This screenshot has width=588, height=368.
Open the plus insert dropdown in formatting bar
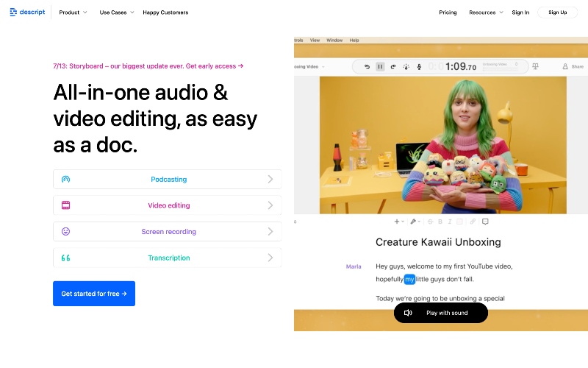399,222
